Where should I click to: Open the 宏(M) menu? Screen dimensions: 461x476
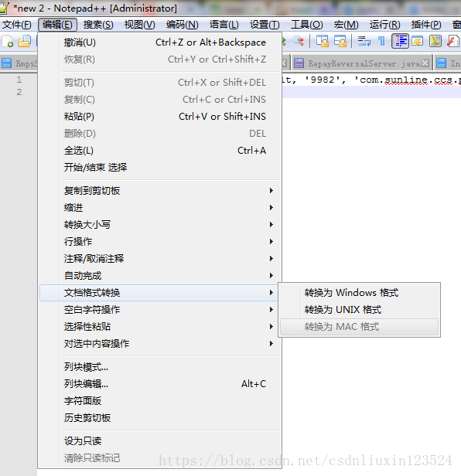pos(346,25)
